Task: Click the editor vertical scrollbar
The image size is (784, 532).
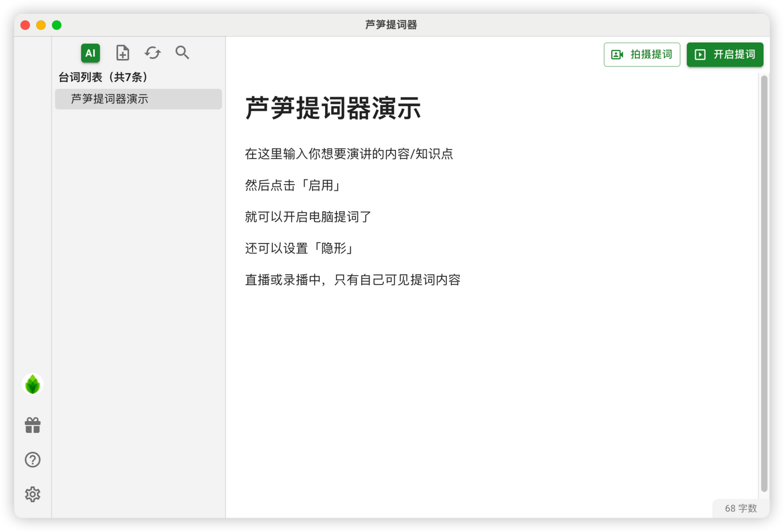Action: [x=764, y=283]
